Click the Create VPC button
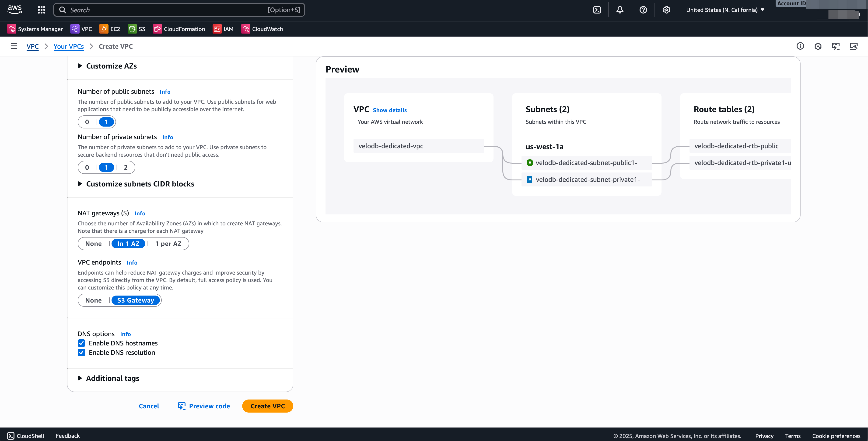The height and width of the screenshot is (441, 868). click(x=267, y=406)
